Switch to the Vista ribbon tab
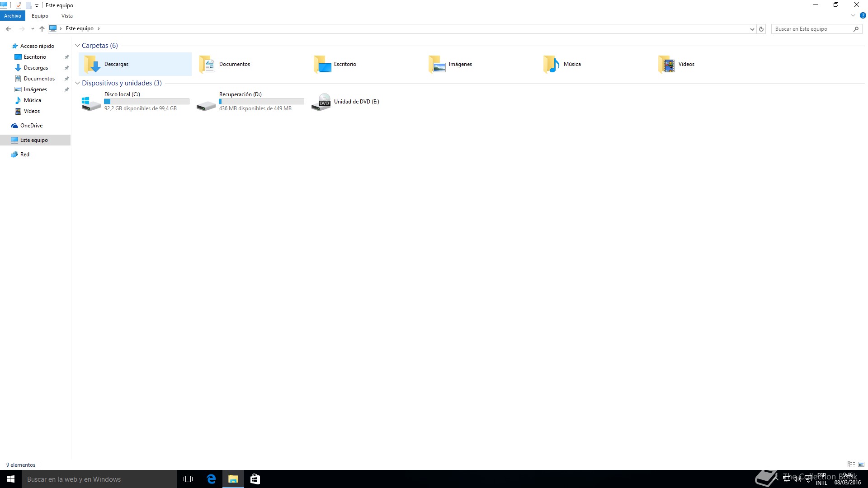This screenshot has width=868, height=488. point(67,16)
